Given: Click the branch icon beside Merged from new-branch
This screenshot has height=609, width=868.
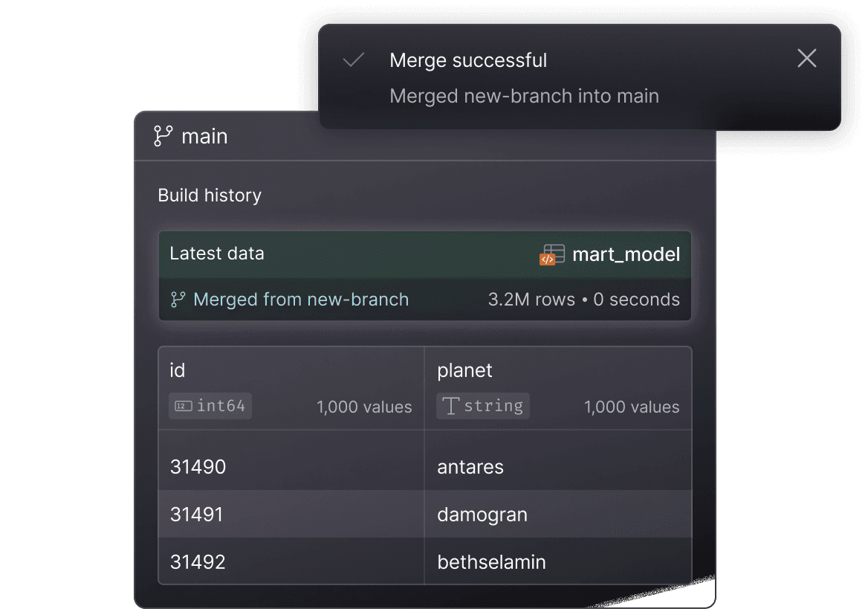Looking at the screenshot, I should (x=178, y=300).
